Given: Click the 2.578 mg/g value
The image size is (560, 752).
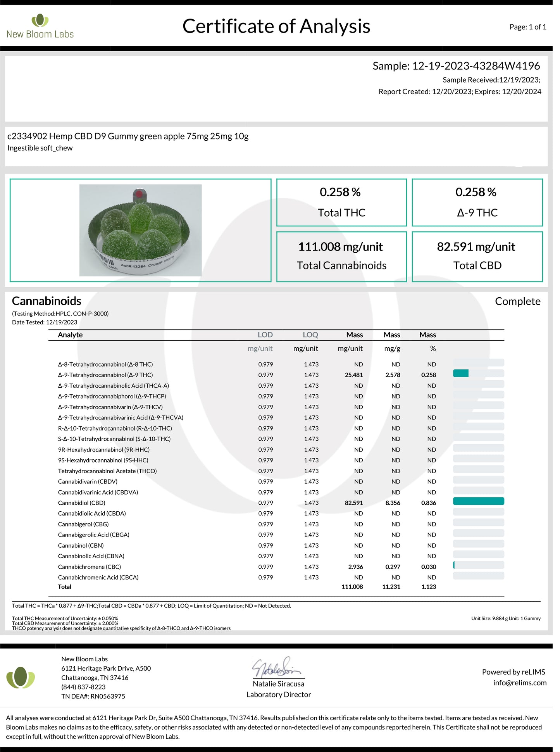Looking at the screenshot, I should [x=393, y=375].
